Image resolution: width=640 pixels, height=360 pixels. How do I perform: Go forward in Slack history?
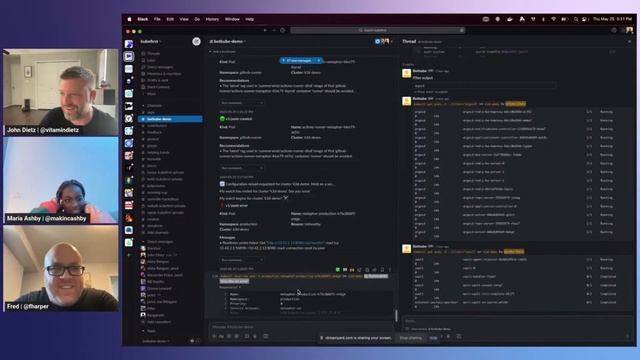coord(274,30)
